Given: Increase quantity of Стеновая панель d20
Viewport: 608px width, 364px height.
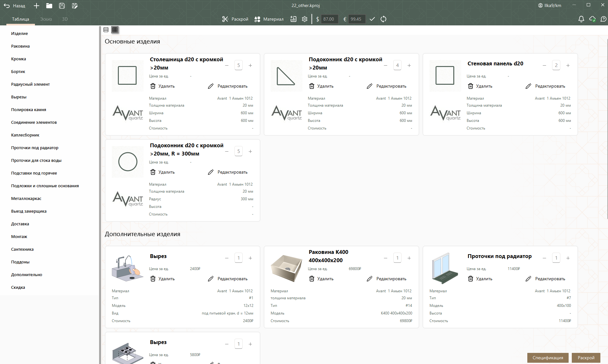Looking at the screenshot, I should click(568, 65).
